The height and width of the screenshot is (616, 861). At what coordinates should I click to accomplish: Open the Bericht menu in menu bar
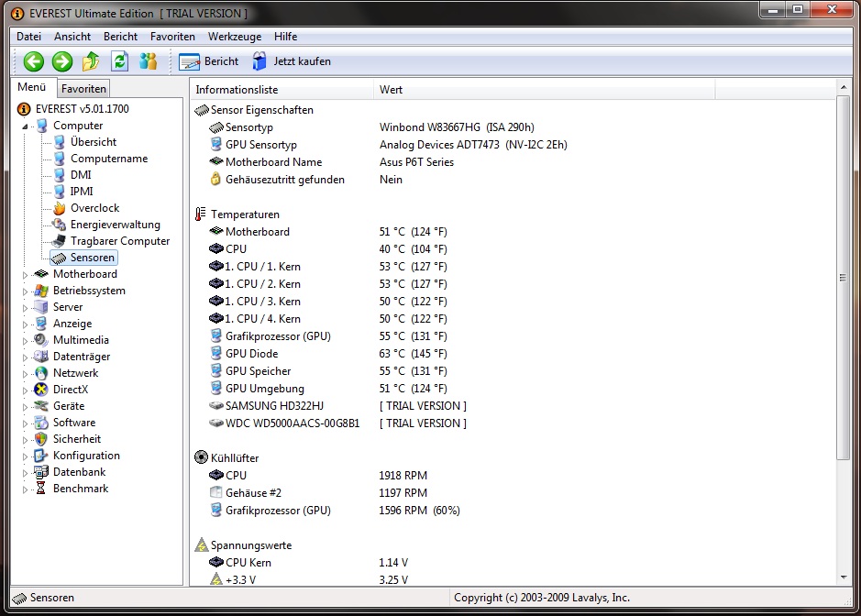[x=121, y=37]
